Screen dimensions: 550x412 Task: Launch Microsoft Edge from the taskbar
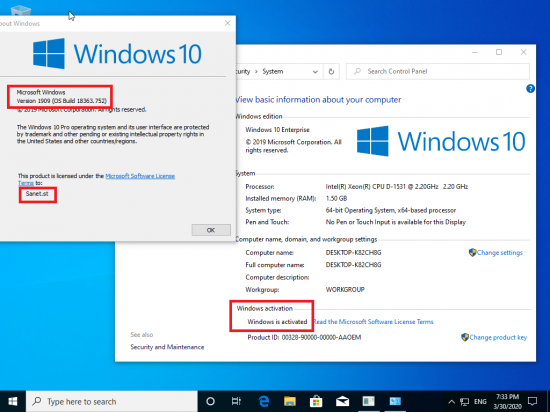263,401
